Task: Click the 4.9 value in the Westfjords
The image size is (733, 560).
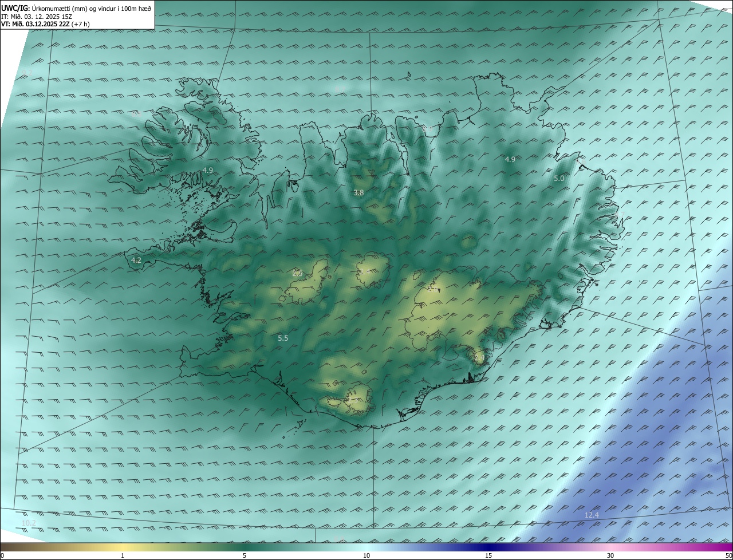Action: pos(208,170)
